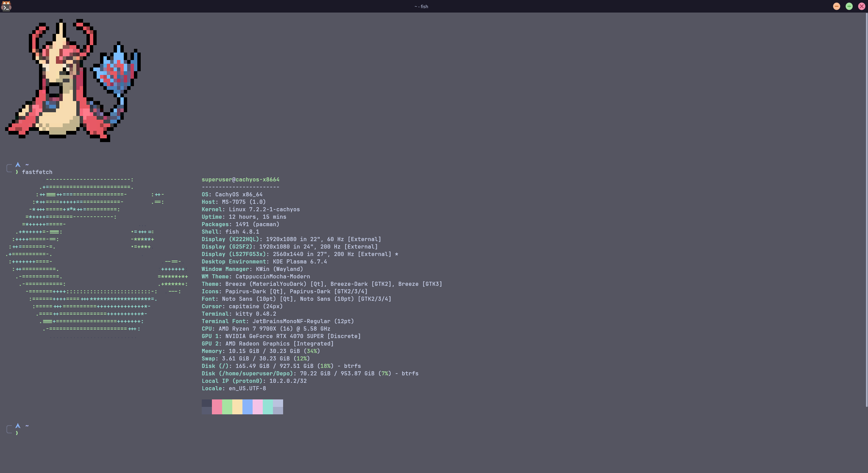Click the blue swatch in the color palette
Screen dimensions: 868x473
[x=248, y=407]
